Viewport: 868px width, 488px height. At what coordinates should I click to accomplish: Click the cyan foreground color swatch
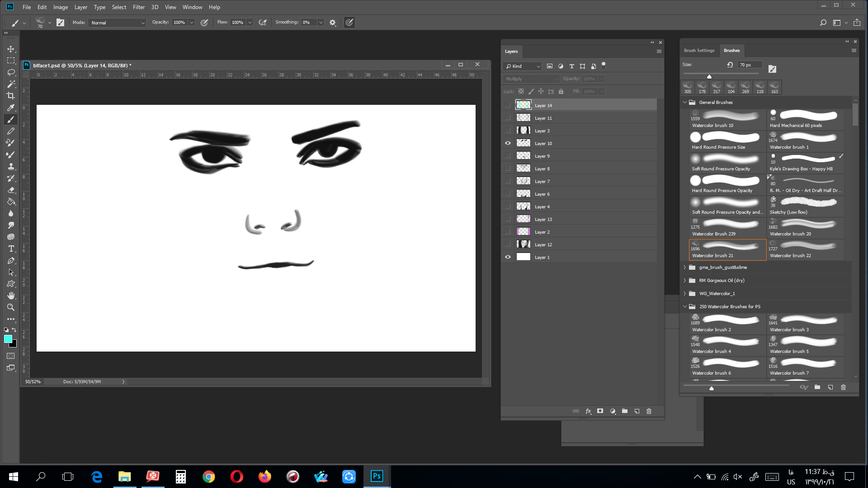8,339
